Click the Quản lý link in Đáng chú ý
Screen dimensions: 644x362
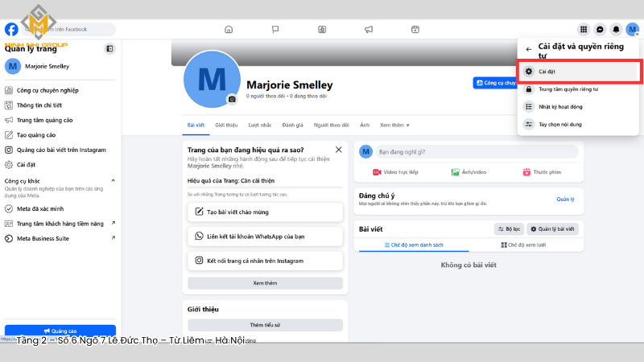565,199
